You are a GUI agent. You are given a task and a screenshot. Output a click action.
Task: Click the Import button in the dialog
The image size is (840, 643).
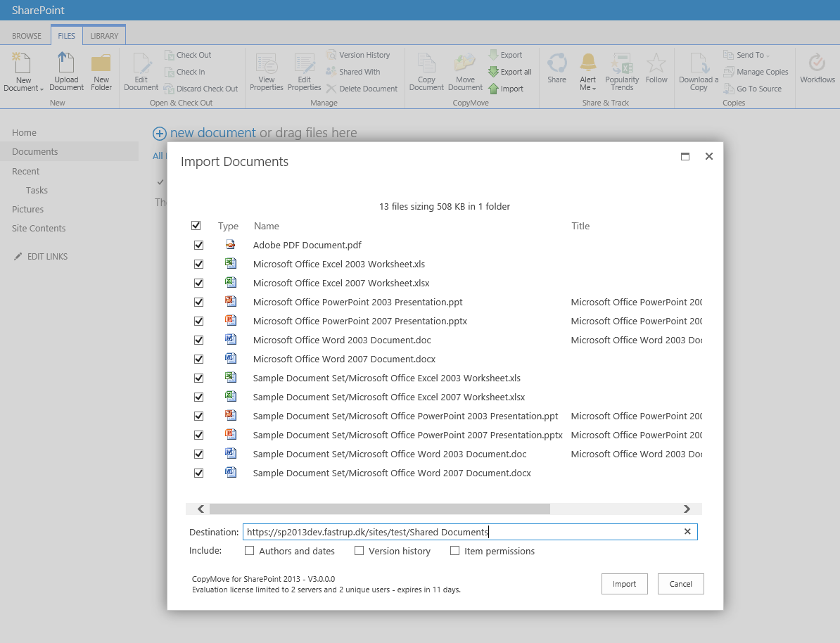625,584
